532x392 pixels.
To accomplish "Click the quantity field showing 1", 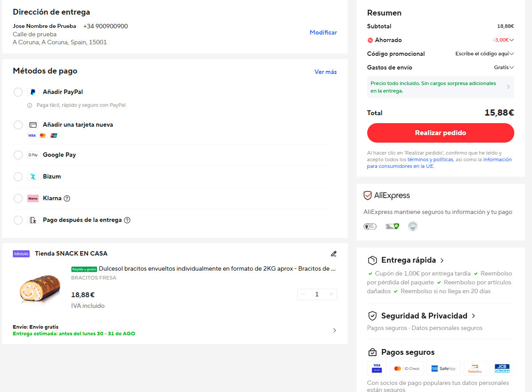I will pyautogui.click(x=317, y=295).
